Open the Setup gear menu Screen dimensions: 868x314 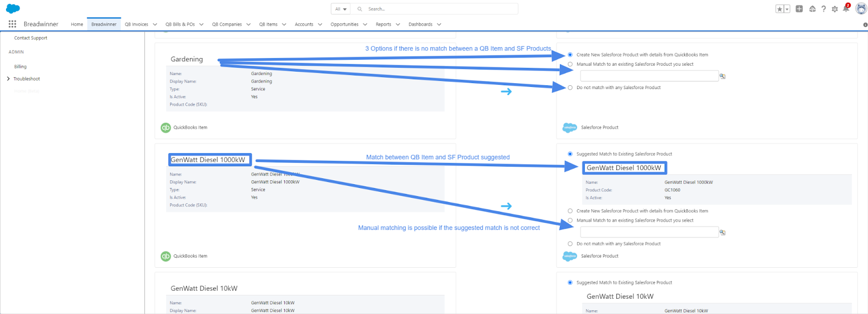[834, 9]
